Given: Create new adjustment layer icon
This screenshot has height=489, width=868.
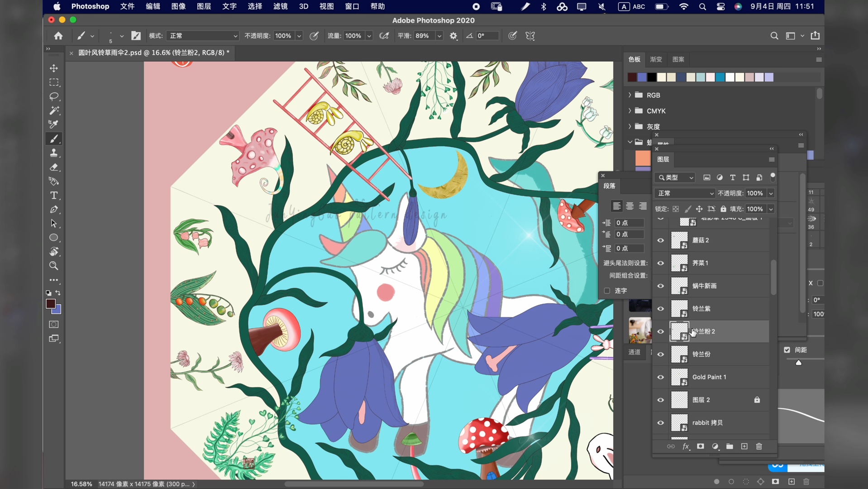Looking at the screenshot, I should (715, 446).
